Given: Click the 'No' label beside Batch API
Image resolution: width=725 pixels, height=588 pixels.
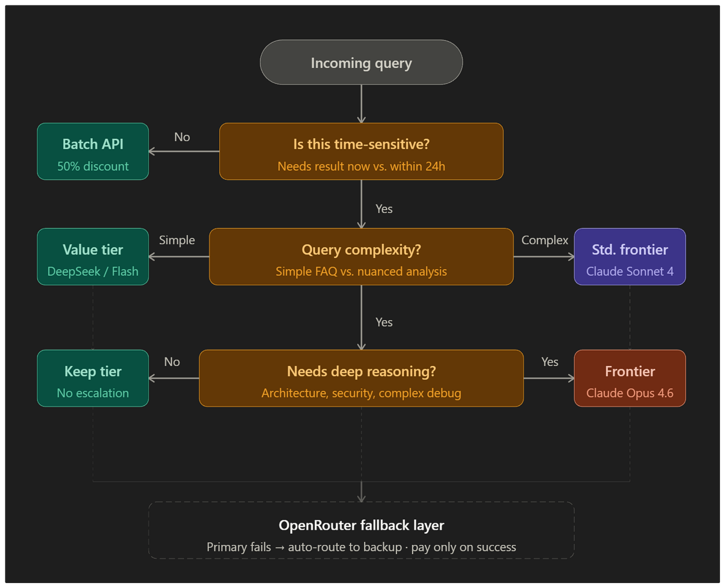Looking at the screenshot, I should 182,137.
